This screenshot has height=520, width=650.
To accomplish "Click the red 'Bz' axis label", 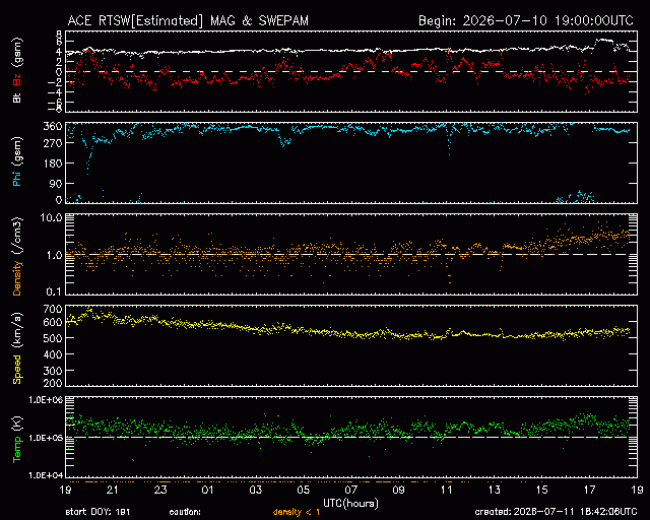I will (x=17, y=80).
